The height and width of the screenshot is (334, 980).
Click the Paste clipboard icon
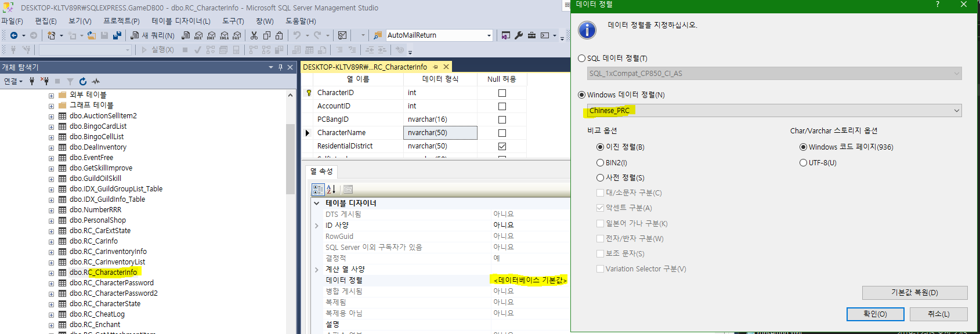point(280,35)
